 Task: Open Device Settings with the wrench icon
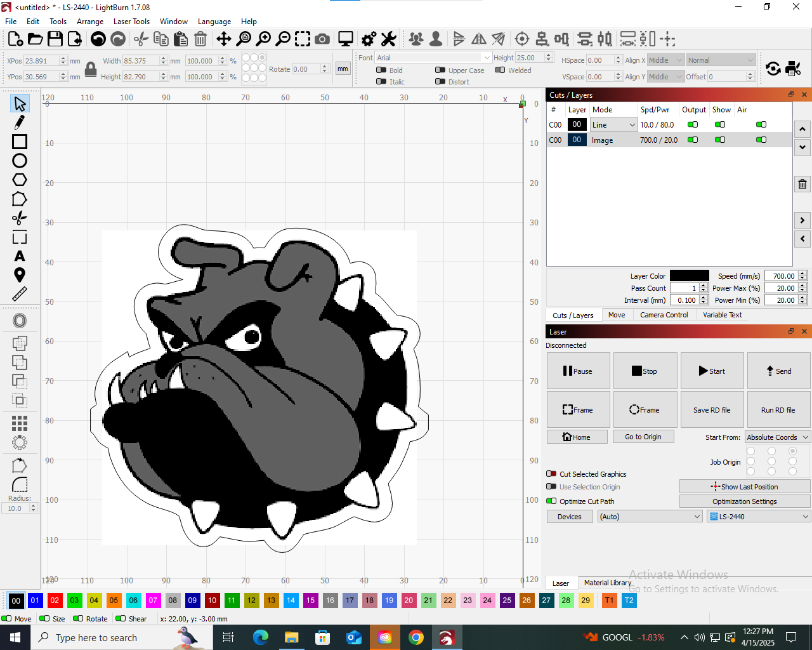click(x=388, y=39)
